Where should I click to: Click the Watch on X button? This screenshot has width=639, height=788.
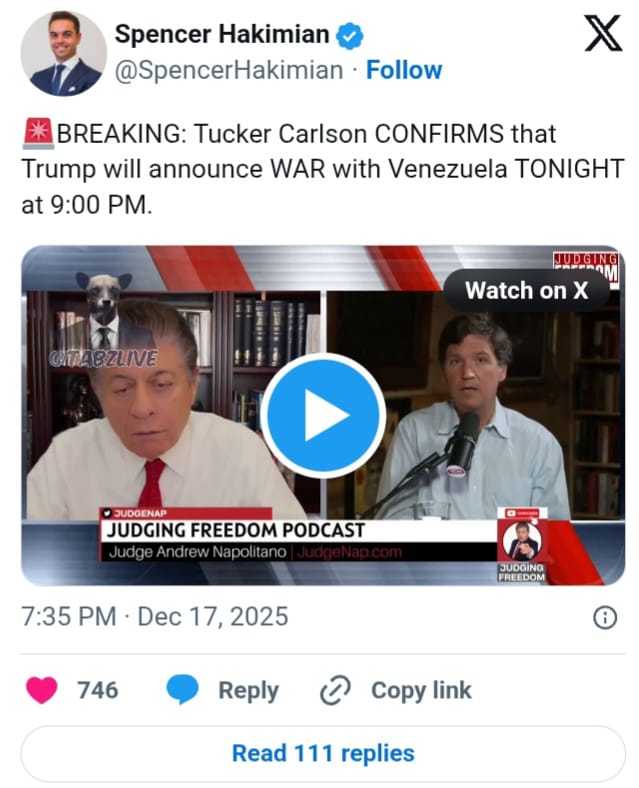pos(526,290)
